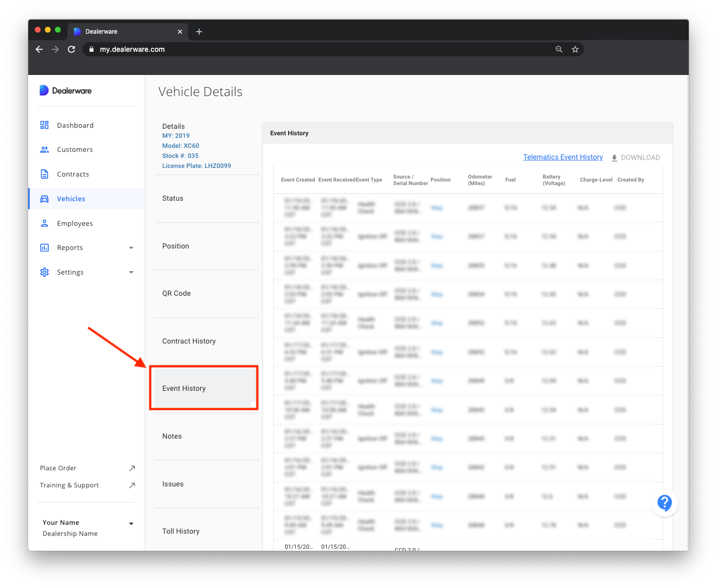The width and height of the screenshot is (717, 588).
Task: Click the Source / Serial Number column header
Action: point(410,180)
